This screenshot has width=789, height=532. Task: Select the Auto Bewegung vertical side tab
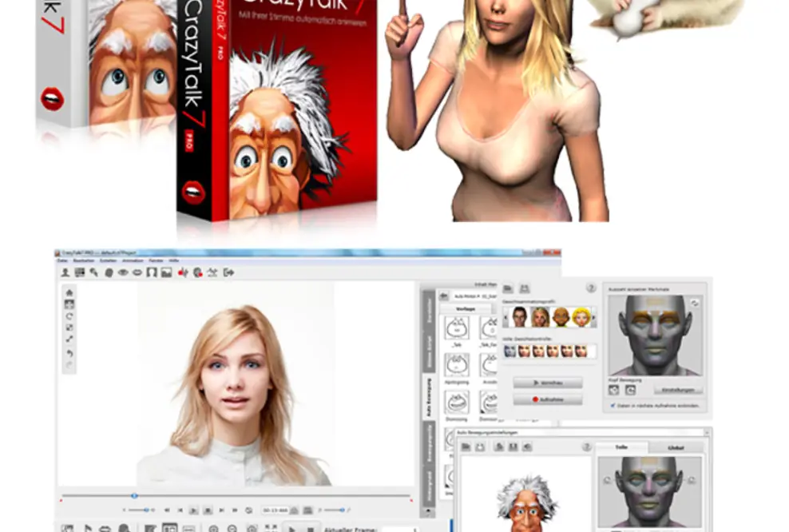click(x=429, y=397)
